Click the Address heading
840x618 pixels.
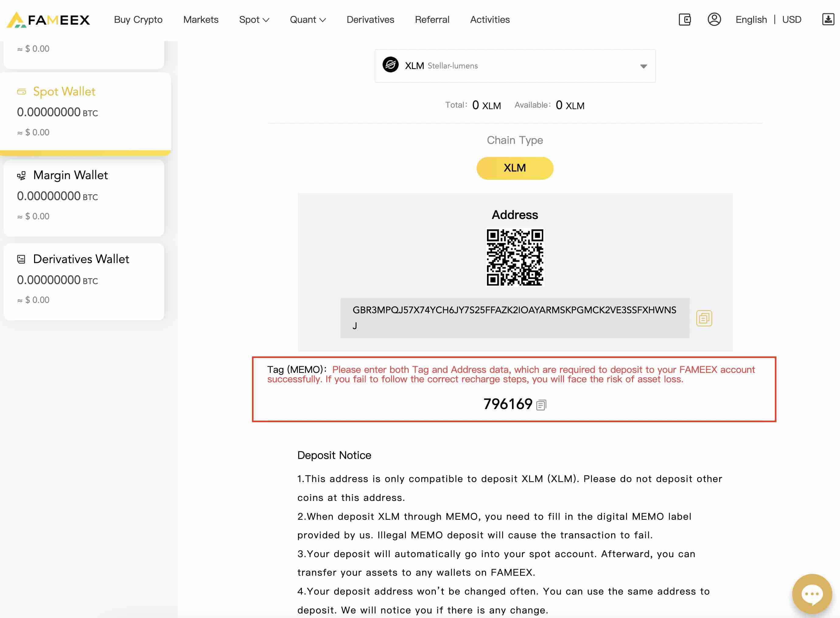(515, 215)
